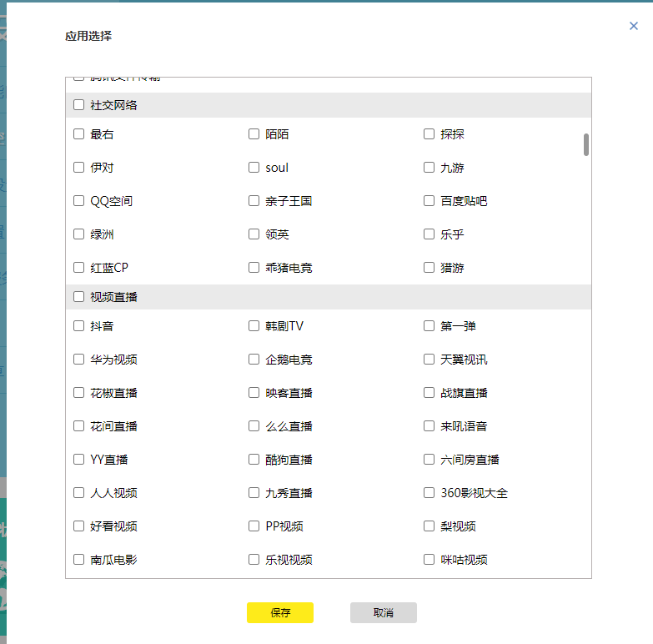
Task: Enable the 好看视频 checkbox
Action: (x=78, y=526)
